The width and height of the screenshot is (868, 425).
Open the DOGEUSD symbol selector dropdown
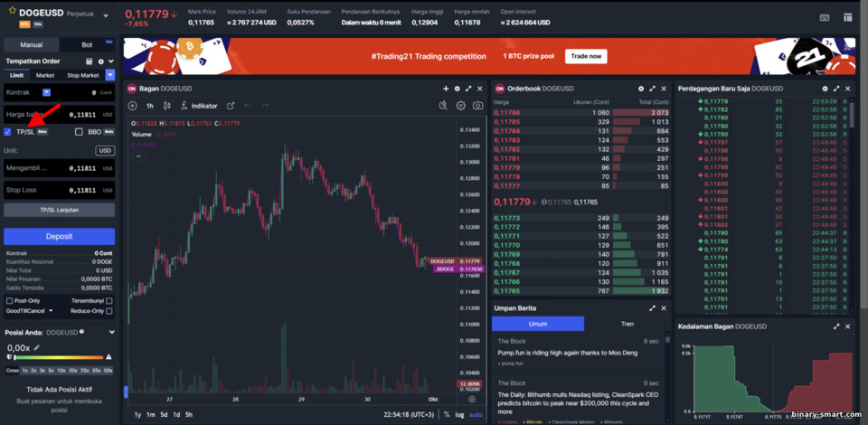click(106, 16)
